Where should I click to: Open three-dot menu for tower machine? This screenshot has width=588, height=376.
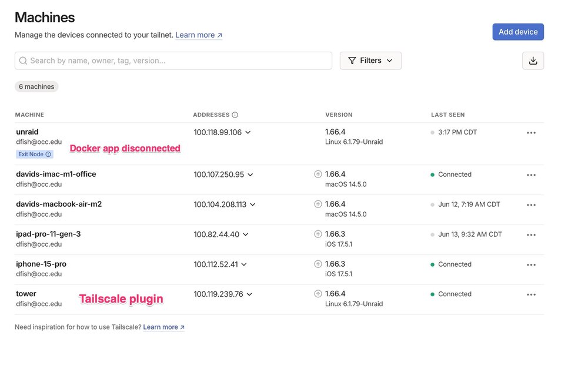531,295
